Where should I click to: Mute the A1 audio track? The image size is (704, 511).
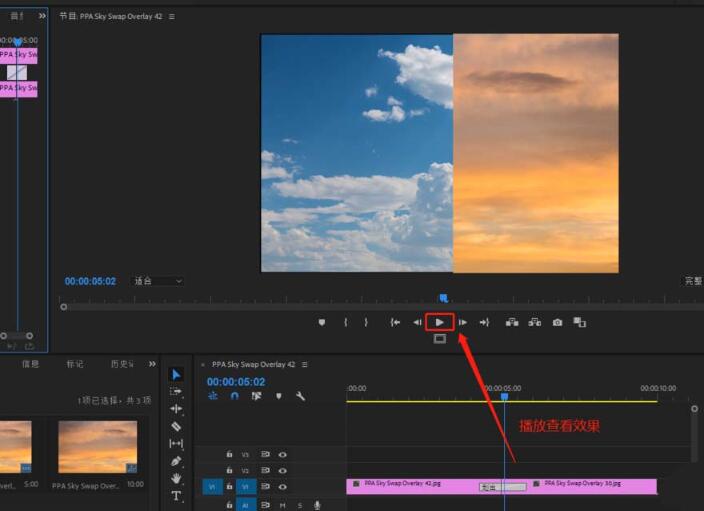[283, 505]
